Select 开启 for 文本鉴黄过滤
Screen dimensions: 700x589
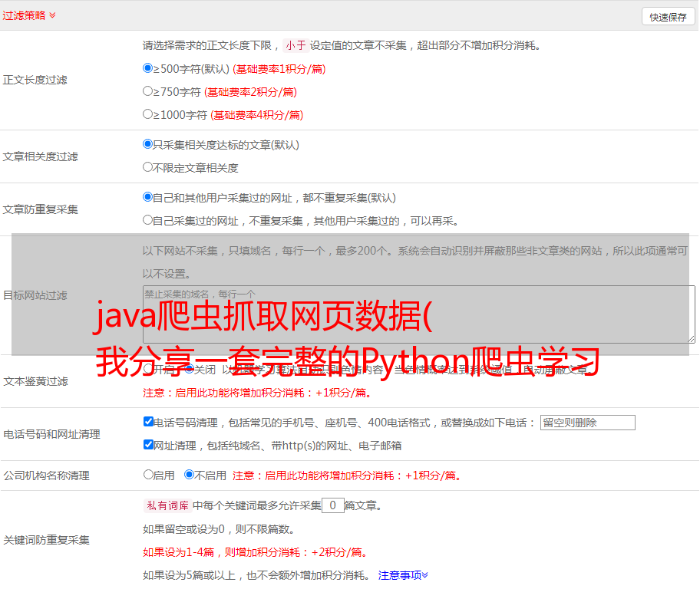(x=148, y=369)
